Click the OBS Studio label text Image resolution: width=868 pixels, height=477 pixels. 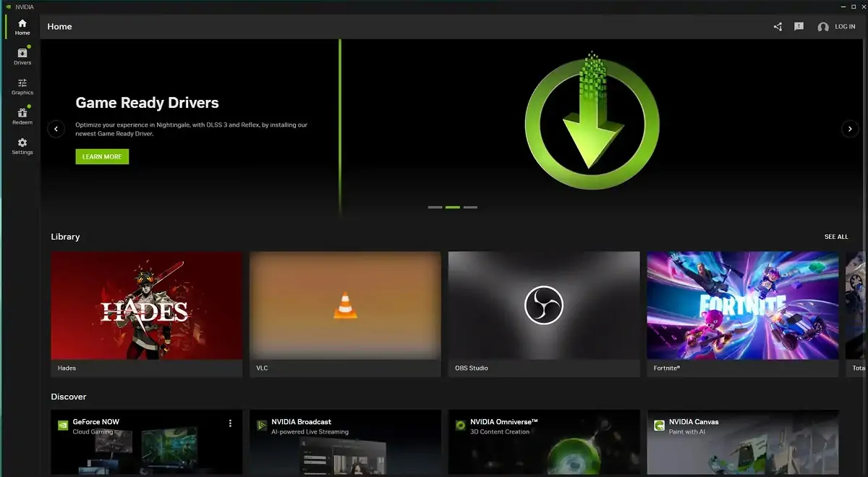point(472,368)
